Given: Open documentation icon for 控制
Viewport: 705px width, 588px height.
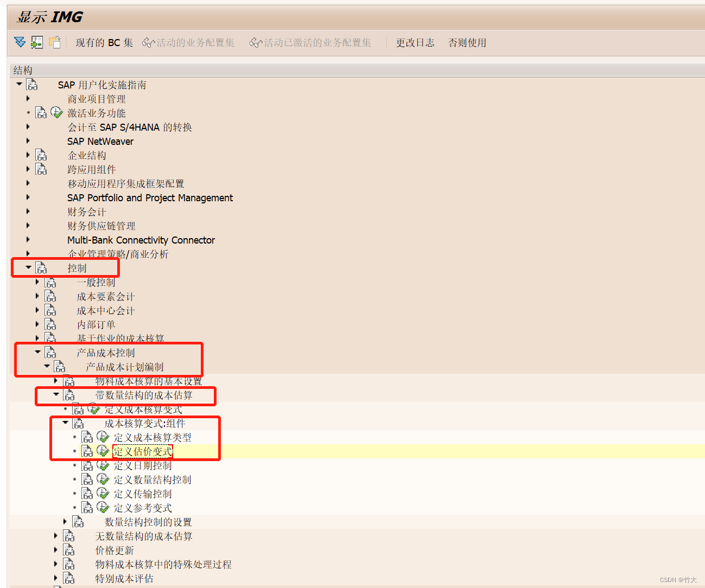Looking at the screenshot, I should [x=41, y=268].
